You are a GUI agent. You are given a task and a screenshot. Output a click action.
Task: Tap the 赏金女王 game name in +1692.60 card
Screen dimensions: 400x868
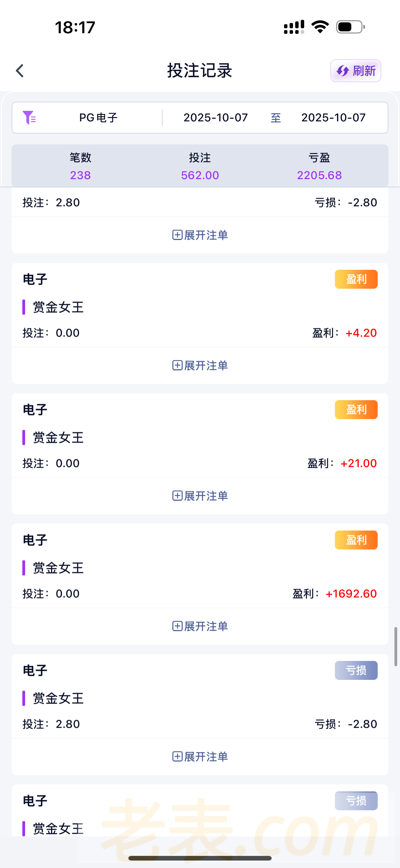pos(58,568)
